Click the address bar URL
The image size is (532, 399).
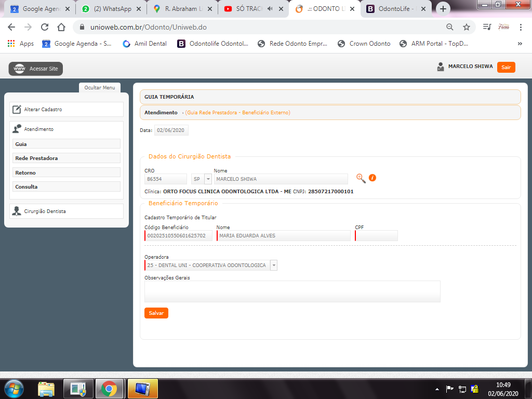pos(149,27)
